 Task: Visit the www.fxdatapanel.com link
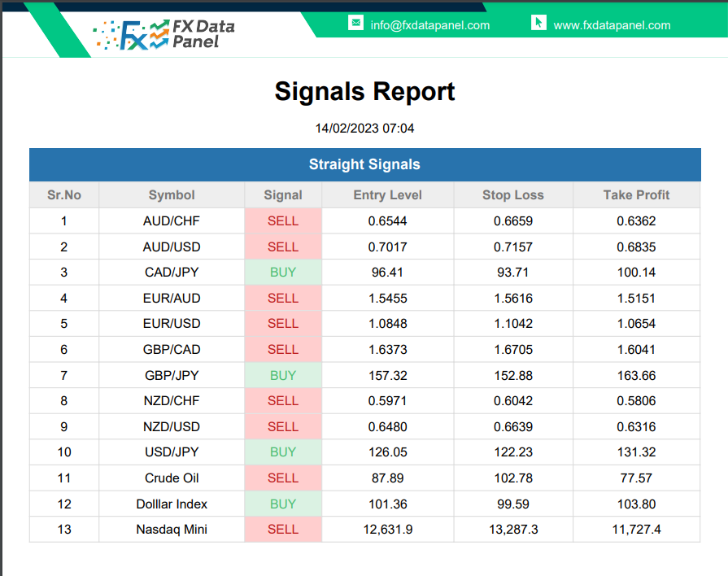pos(612,25)
